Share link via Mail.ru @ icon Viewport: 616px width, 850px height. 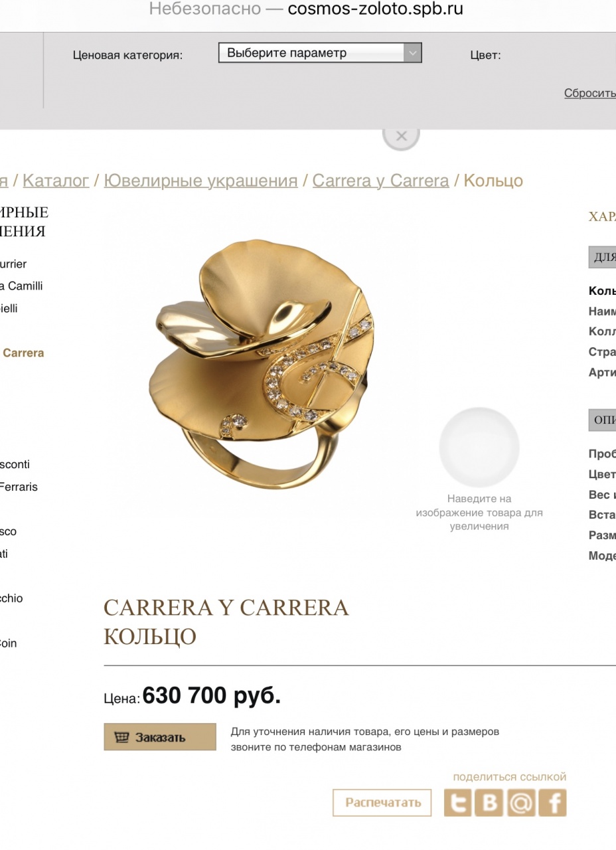tap(521, 803)
